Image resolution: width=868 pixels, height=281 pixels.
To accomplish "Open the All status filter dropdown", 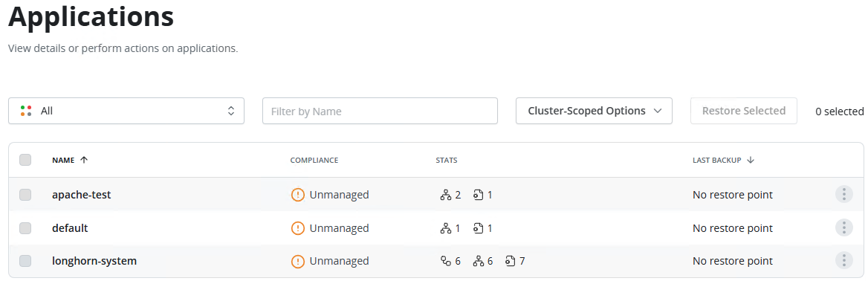I will pos(126,111).
